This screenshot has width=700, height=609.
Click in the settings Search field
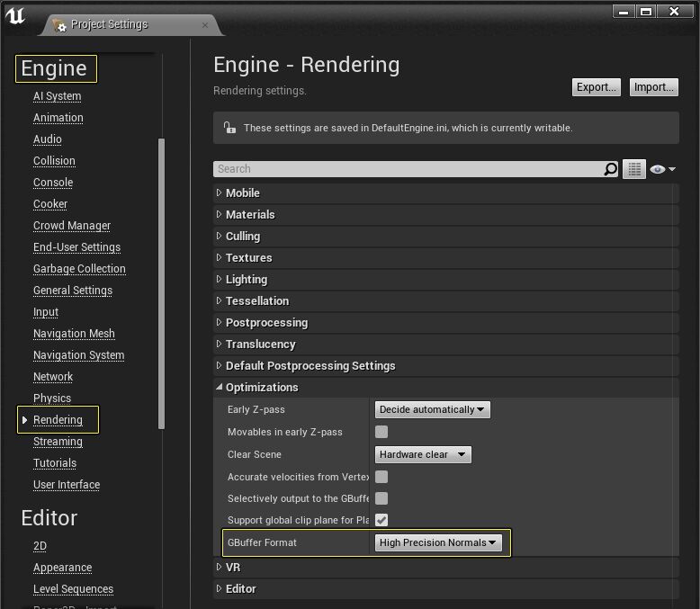pyautogui.click(x=407, y=169)
